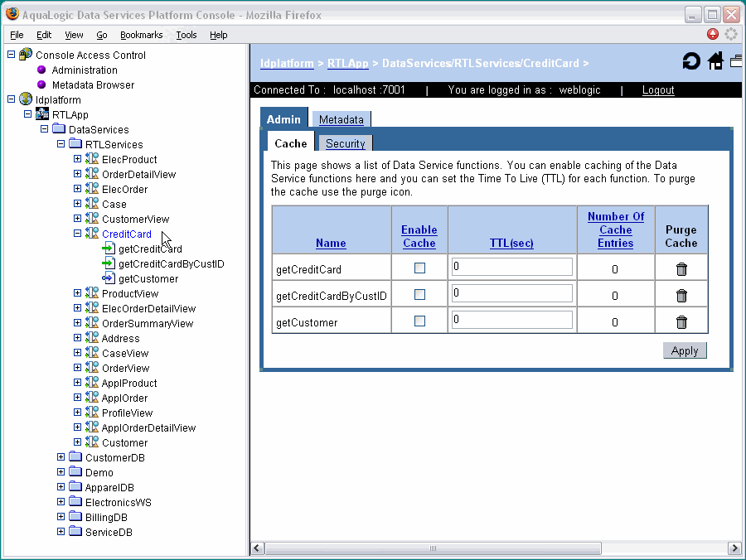
Task: Click the green arrow icon for getCreditCard function
Action: tap(109, 249)
